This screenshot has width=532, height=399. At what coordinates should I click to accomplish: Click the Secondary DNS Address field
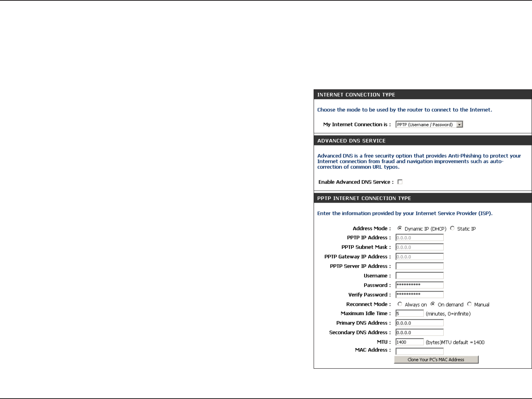click(420, 333)
